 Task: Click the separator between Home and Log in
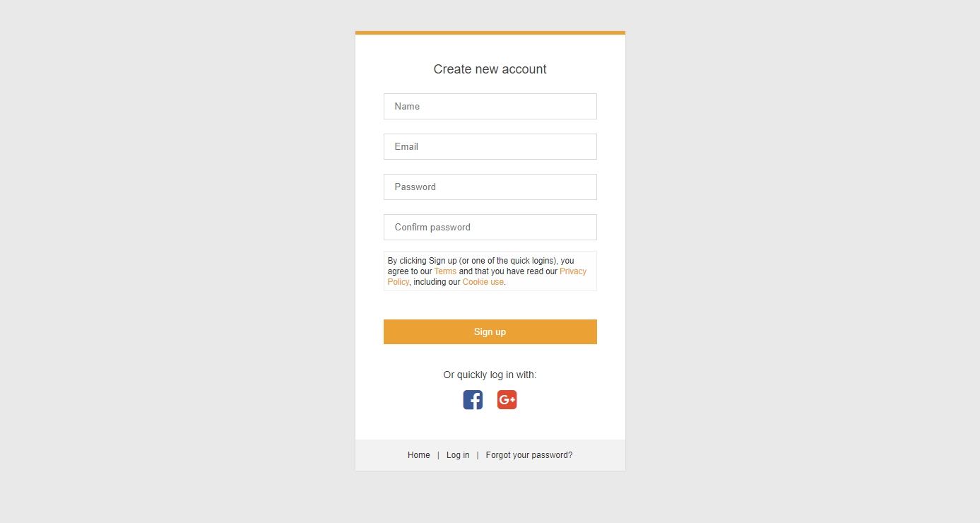pos(438,455)
